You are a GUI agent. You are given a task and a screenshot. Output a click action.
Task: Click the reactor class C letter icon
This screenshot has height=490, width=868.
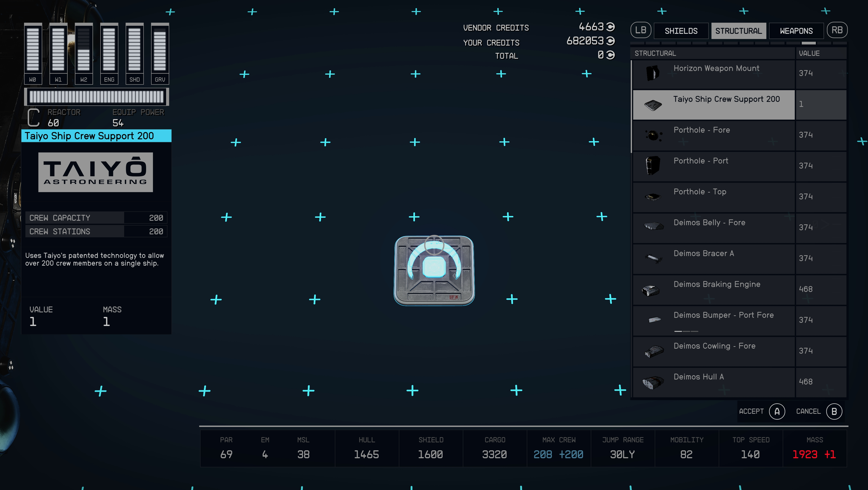(x=33, y=118)
